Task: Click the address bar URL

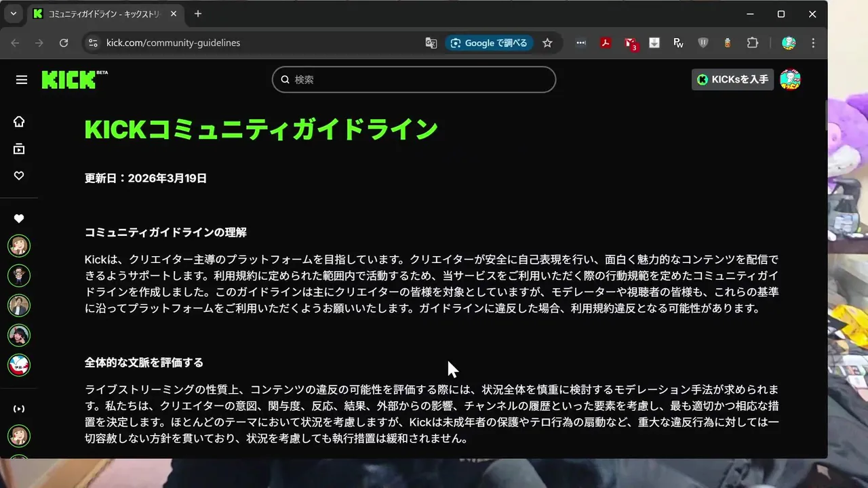Action: click(x=173, y=43)
